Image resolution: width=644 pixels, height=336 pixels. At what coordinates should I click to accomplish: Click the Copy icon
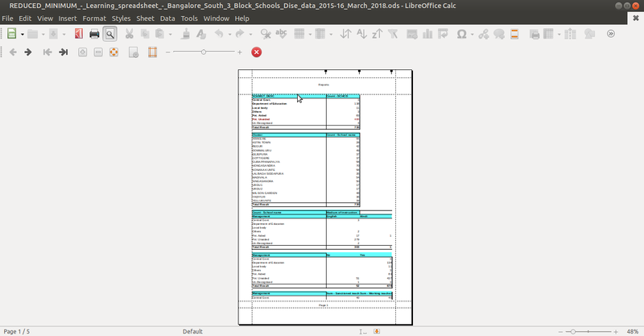(145, 34)
